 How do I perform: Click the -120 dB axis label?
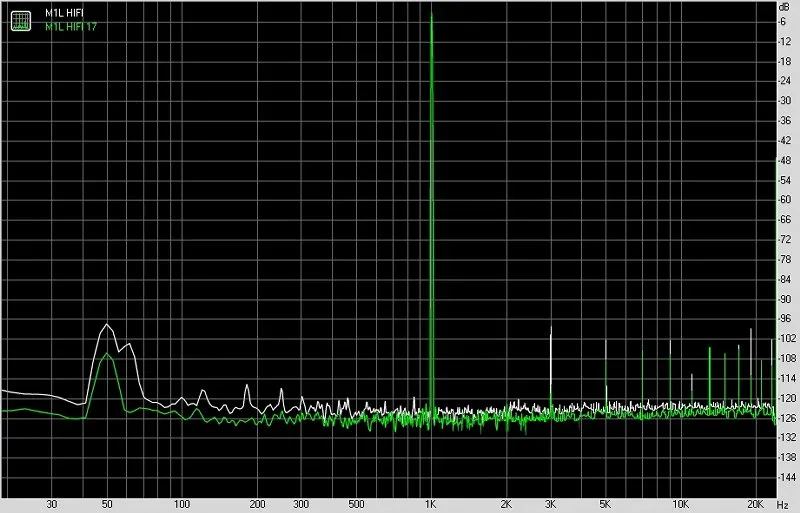pyautogui.click(x=786, y=398)
